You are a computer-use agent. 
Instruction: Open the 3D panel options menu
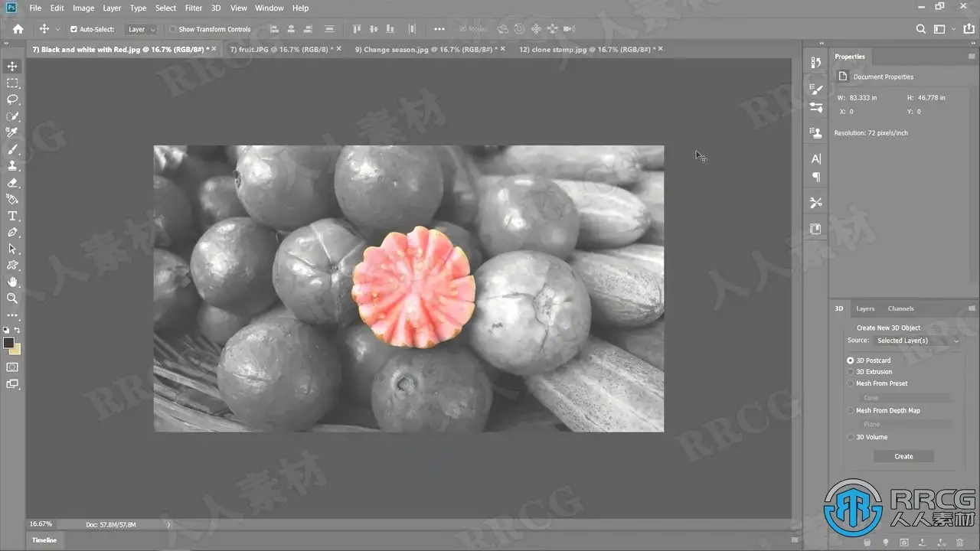click(972, 308)
